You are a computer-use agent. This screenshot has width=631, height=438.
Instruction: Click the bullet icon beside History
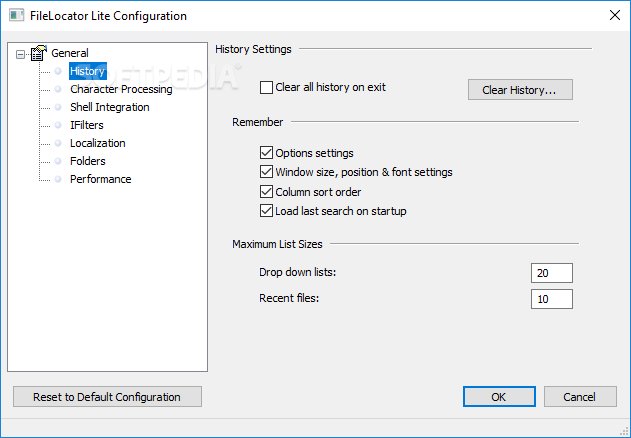coord(58,71)
